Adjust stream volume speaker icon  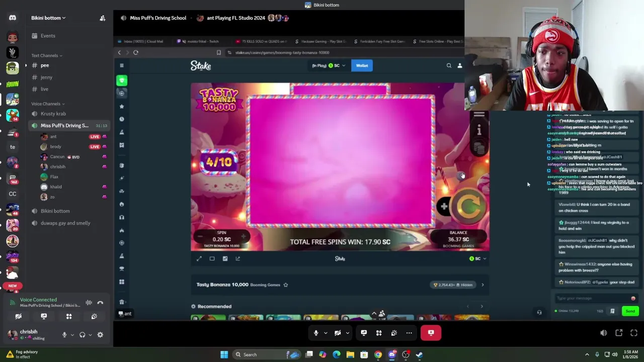pos(603,333)
